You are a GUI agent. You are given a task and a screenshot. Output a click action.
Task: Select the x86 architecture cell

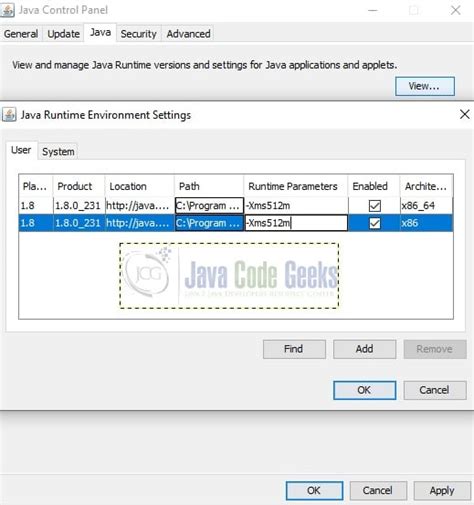click(x=426, y=223)
